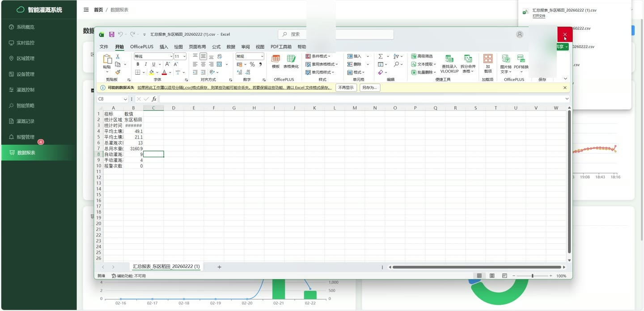
Task: Switch to the 视图 ribbon tab
Action: coord(260,46)
